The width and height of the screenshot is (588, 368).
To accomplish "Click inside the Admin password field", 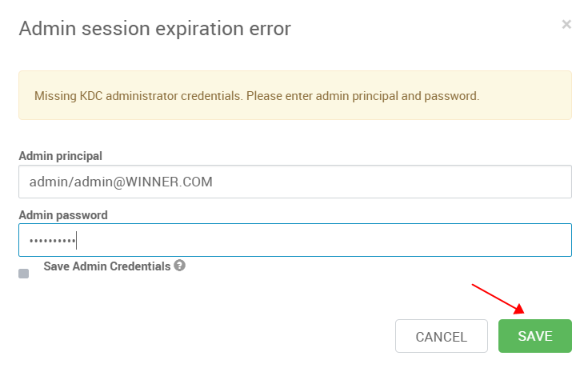I will [295, 240].
